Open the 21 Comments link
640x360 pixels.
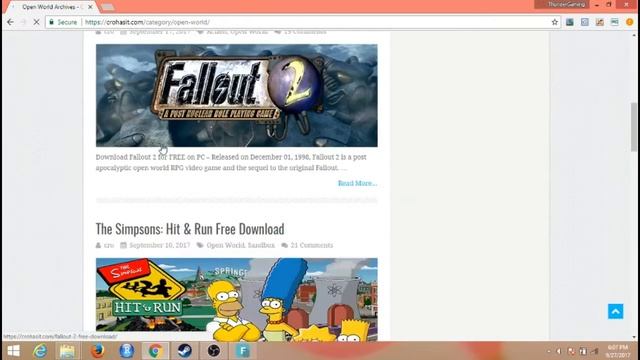coord(312,245)
